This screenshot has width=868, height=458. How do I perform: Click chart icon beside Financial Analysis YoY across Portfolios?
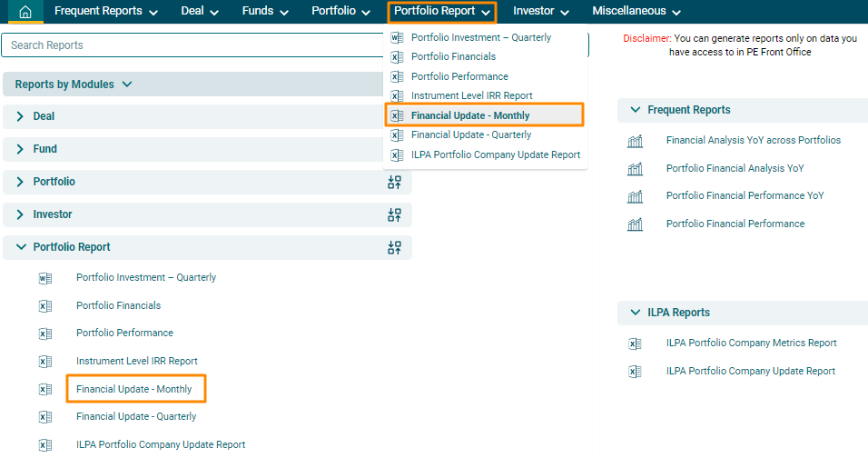(x=635, y=141)
